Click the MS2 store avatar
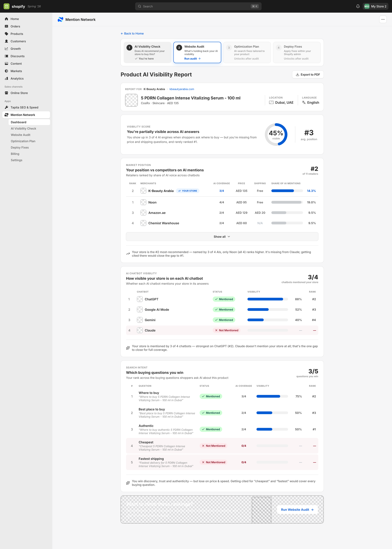 [x=367, y=6]
